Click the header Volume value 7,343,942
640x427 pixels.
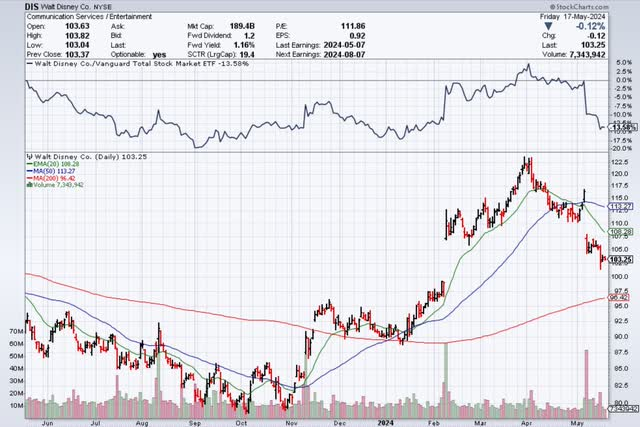pos(587,54)
